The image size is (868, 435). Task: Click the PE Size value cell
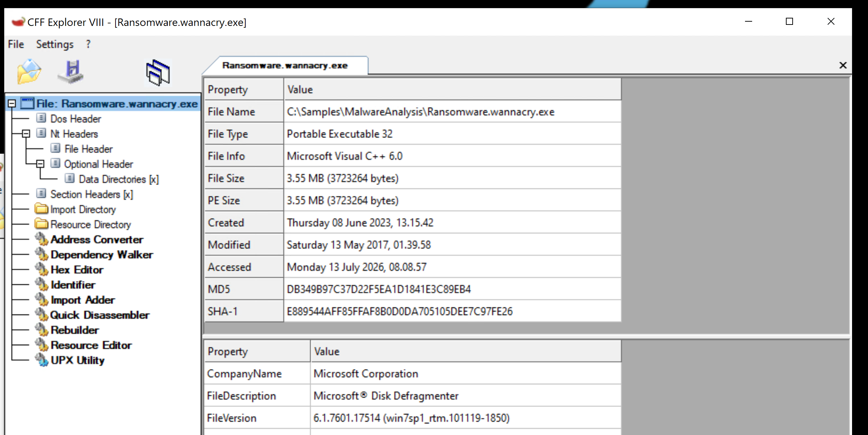(452, 201)
